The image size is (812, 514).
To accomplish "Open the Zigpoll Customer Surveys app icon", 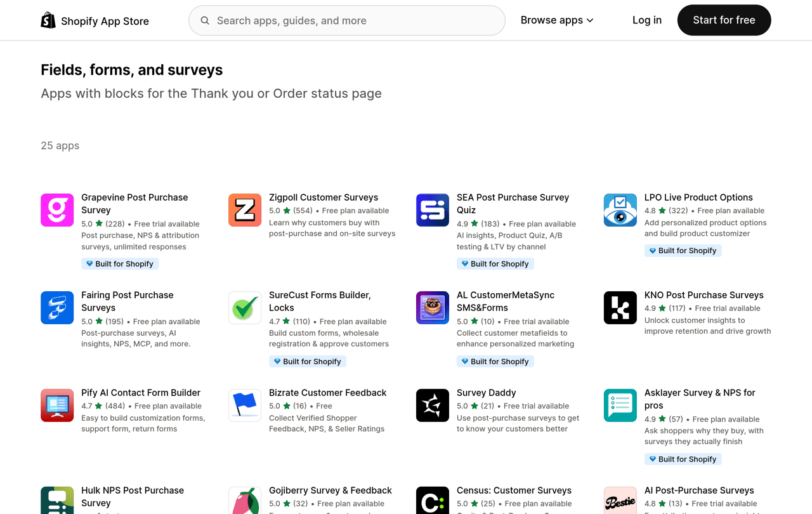I will click(x=245, y=210).
